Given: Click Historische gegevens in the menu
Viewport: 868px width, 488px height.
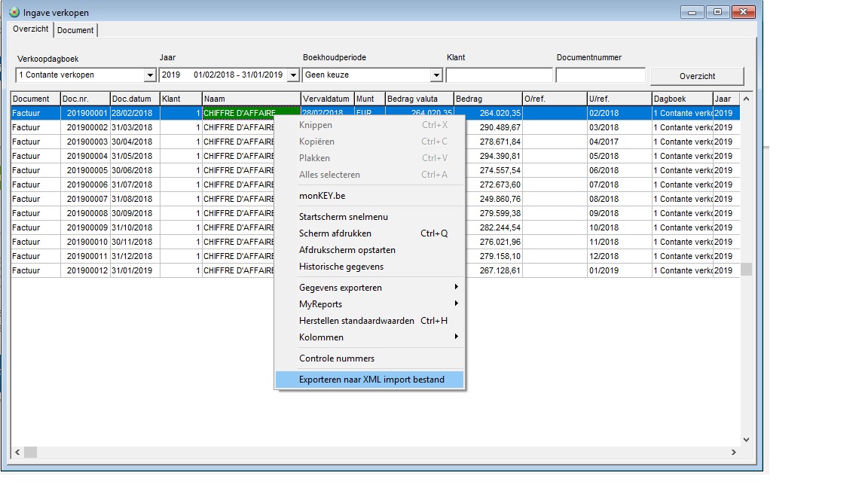Looking at the screenshot, I should [341, 267].
